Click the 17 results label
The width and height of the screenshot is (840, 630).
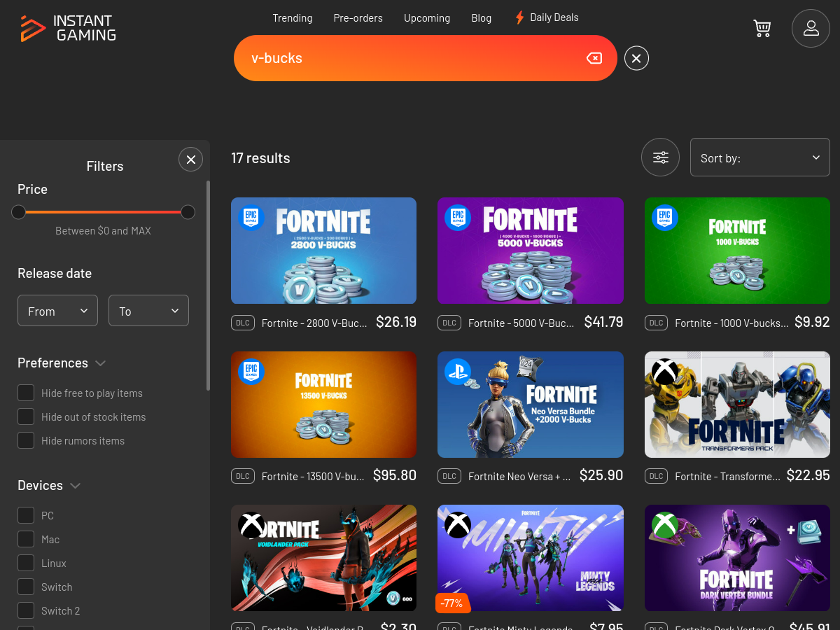coord(260,158)
